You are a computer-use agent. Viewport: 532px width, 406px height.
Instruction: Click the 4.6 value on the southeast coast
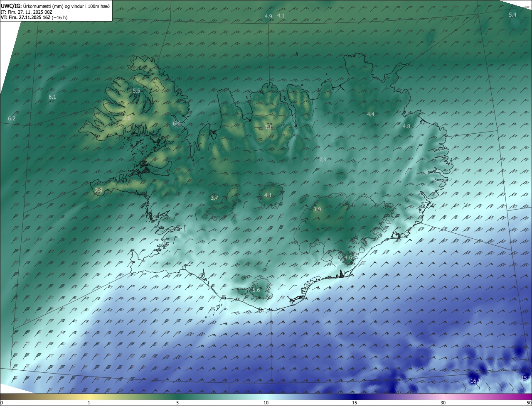(348, 257)
